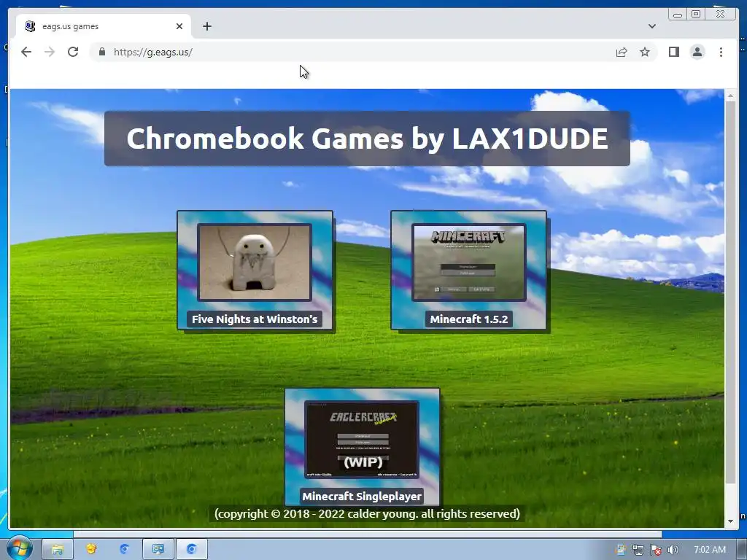Click the eags.us tab favicon
Screen dimensions: 747x560
pos(30,26)
